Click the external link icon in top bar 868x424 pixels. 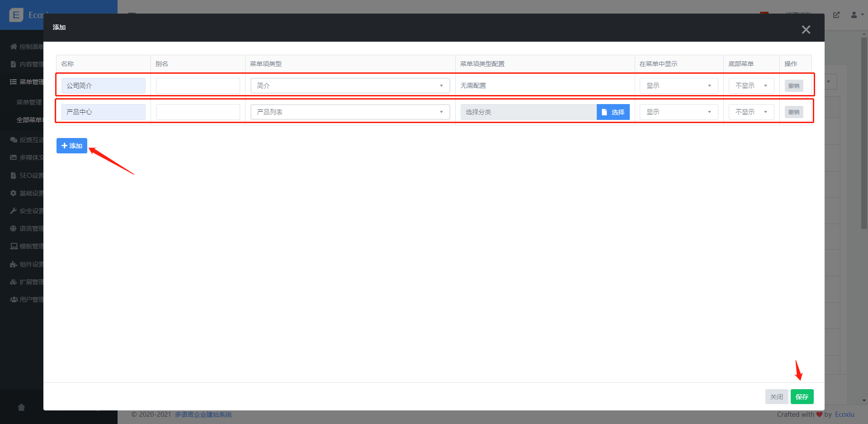point(836,15)
